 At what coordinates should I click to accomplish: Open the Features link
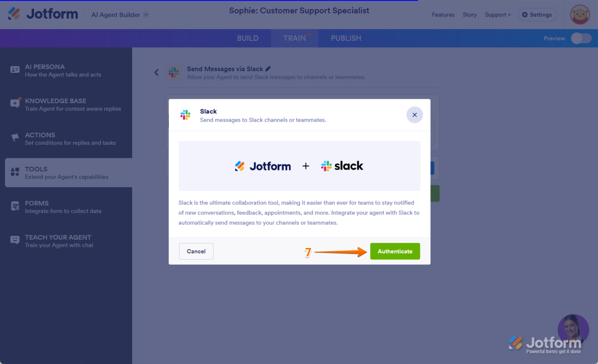coord(443,15)
